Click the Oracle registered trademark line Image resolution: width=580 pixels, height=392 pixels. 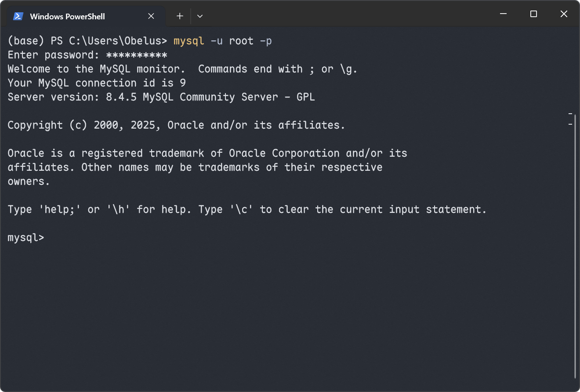(x=207, y=153)
